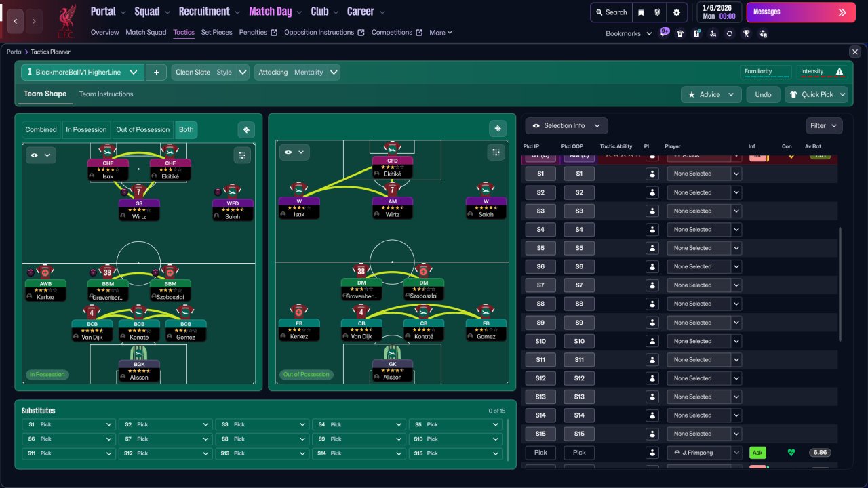Click the J. Frimpong green heart condition icon
The image size is (868, 488).
(x=791, y=453)
